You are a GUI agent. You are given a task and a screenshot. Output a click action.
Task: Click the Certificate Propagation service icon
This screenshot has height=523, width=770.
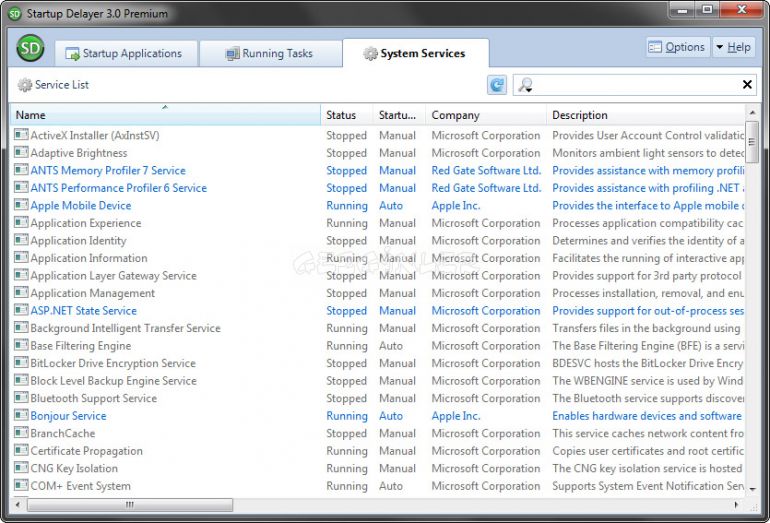(21, 450)
